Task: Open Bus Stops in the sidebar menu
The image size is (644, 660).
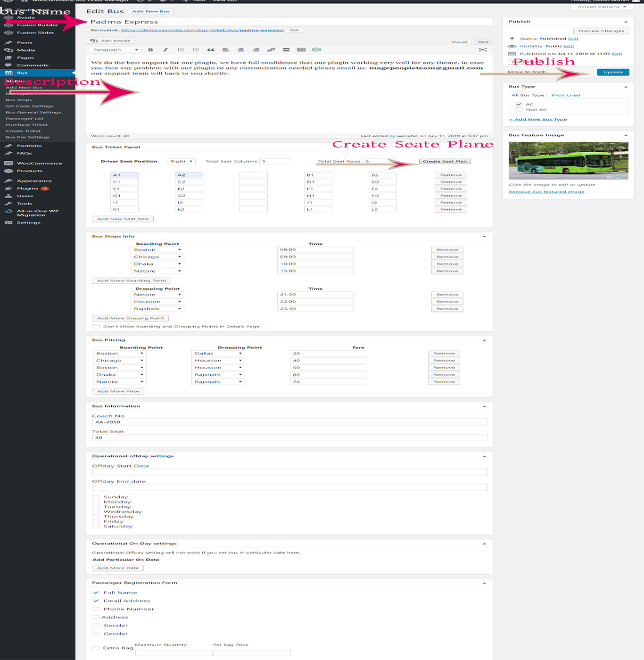Action: pos(19,100)
